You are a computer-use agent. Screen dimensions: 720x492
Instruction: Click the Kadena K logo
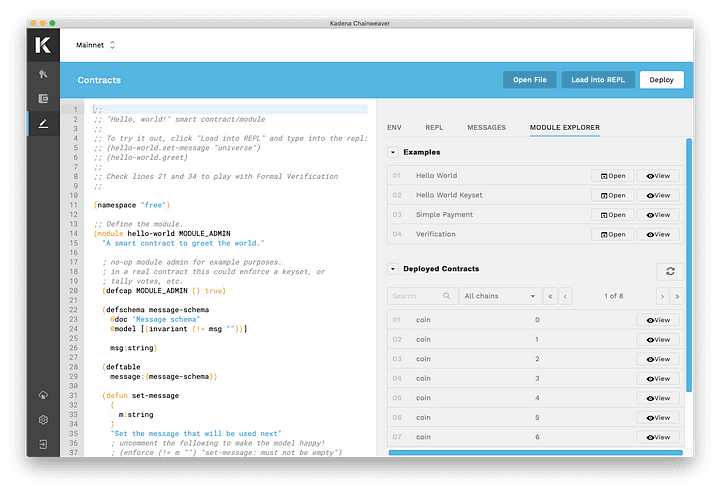[x=43, y=45]
